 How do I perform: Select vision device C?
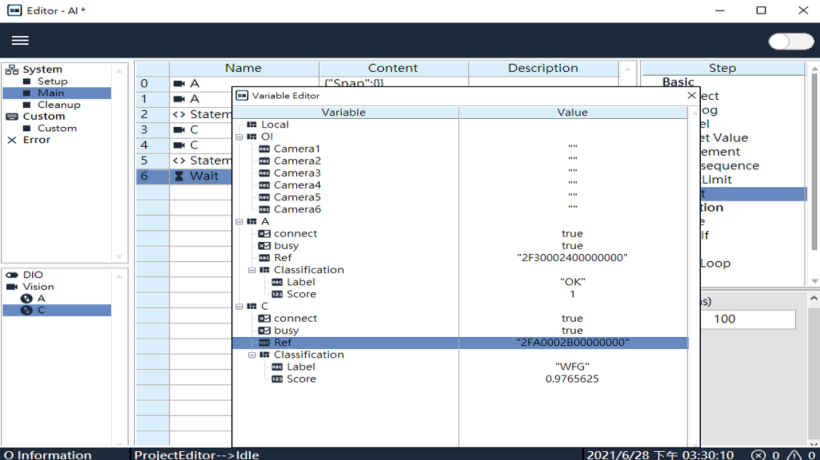click(41, 310)
